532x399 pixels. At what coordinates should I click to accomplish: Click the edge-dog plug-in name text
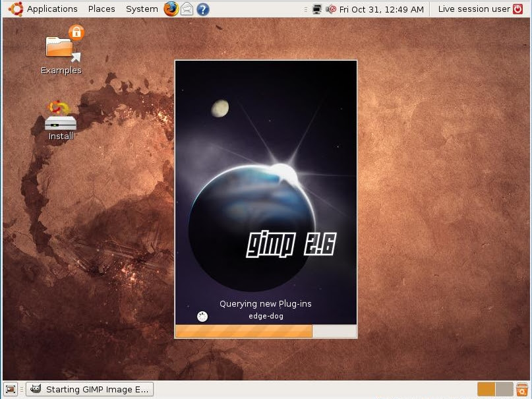click(266, 316)
